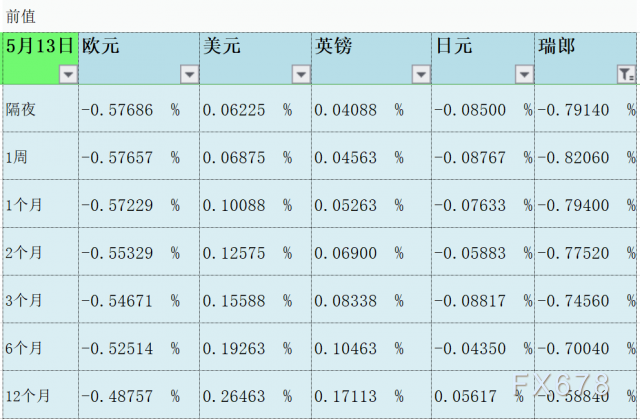This screenshot has height=420, width=640.
Task: Open the filter dropdown for 5月13日 column
Action: pos(68,75)
